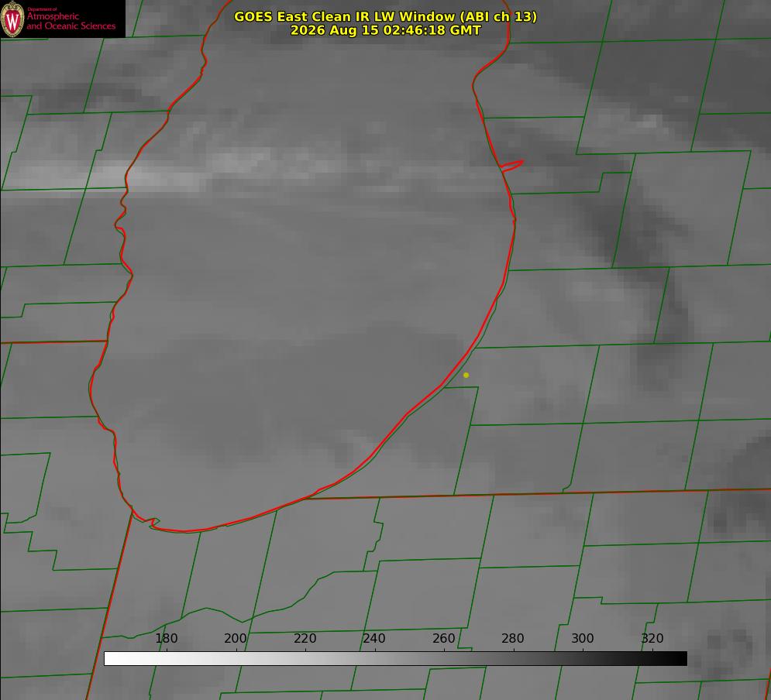Click the 300 tick label on the colorbar
Image resolution: width=771 pixels, height=700 pixels.
(x=583, y=639)
